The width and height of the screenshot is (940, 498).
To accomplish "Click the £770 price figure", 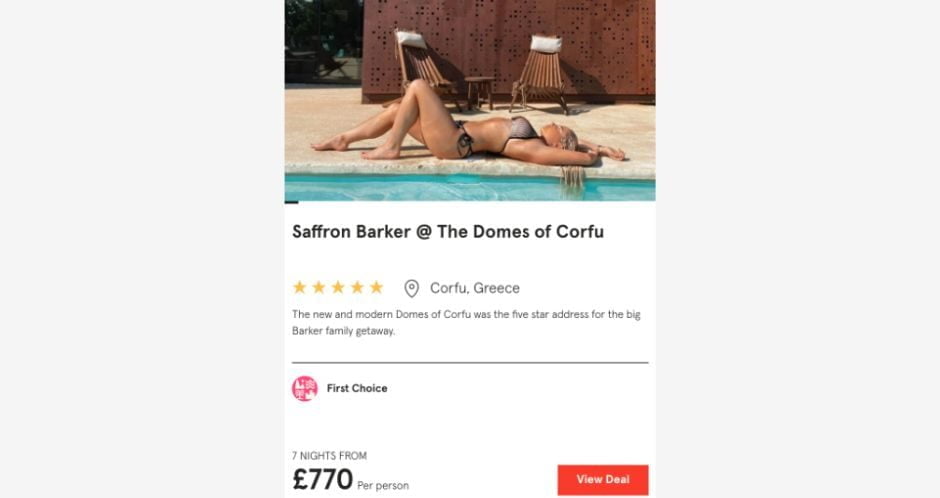I will [x=323, y=479].
